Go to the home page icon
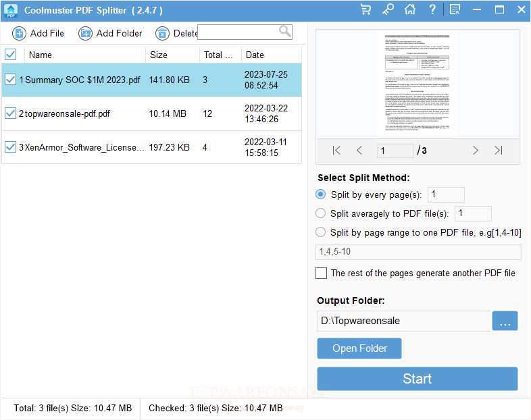The width and height of the screenshot is (531, 420). click(x=410, y=9)
